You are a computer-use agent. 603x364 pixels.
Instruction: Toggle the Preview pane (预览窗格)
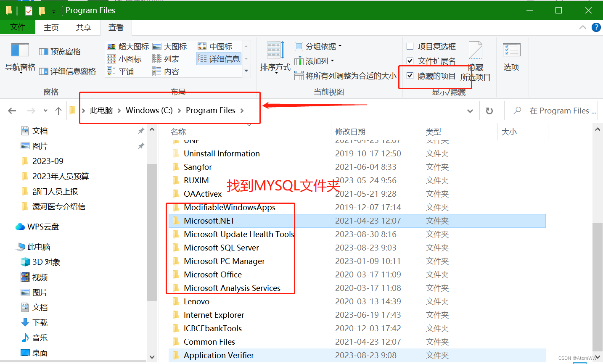(x=60, y=52)
